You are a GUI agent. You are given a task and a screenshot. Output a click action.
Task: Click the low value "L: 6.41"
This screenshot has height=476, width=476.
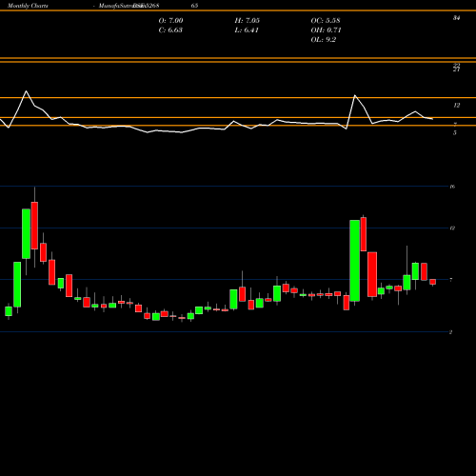click(247, 30)
